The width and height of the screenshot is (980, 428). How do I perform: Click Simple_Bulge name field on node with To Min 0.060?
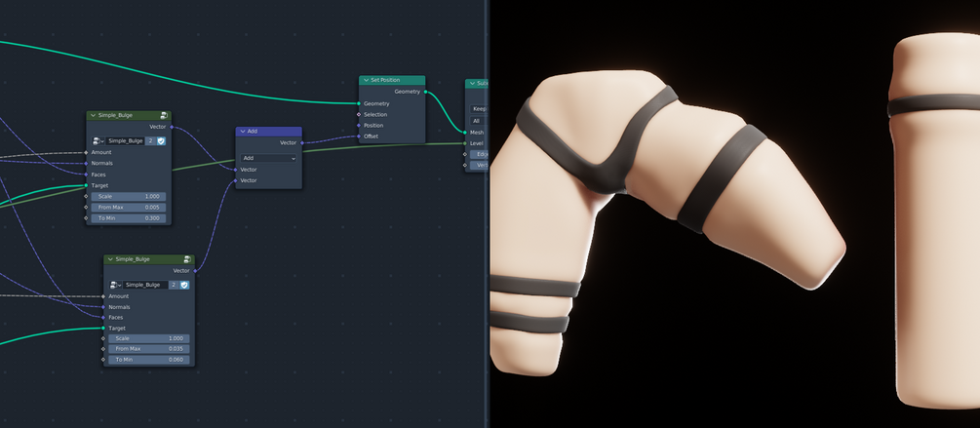tap(145, 285)
